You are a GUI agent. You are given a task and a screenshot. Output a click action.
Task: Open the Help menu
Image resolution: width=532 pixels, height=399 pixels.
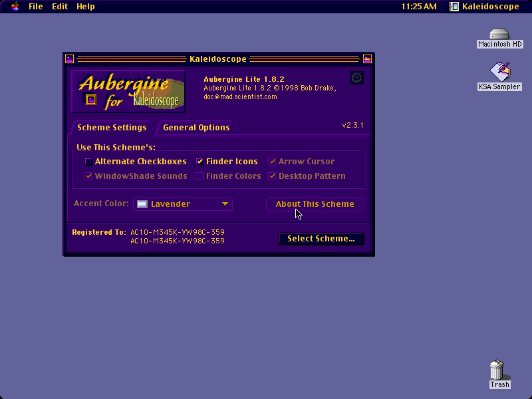tap(86, 7)
